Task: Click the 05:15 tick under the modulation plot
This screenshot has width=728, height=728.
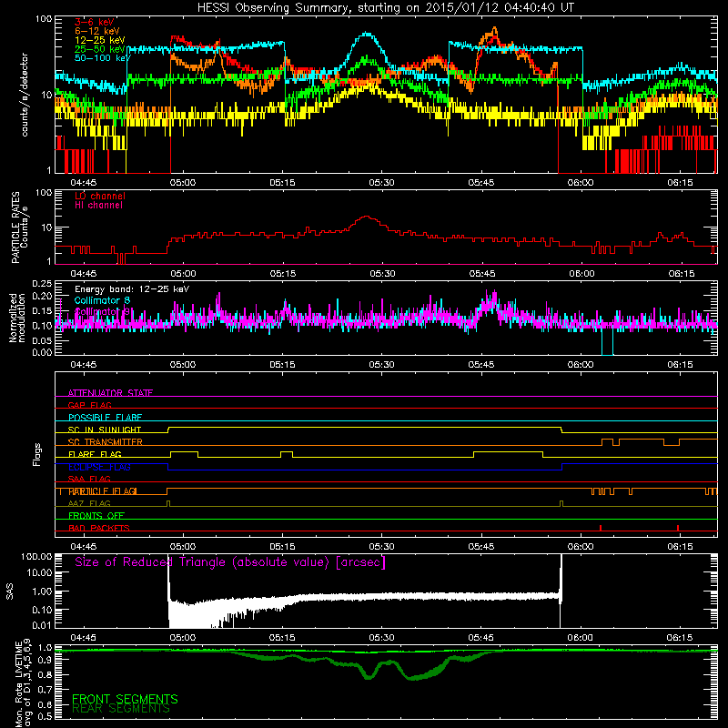Action: pos(282,365)
